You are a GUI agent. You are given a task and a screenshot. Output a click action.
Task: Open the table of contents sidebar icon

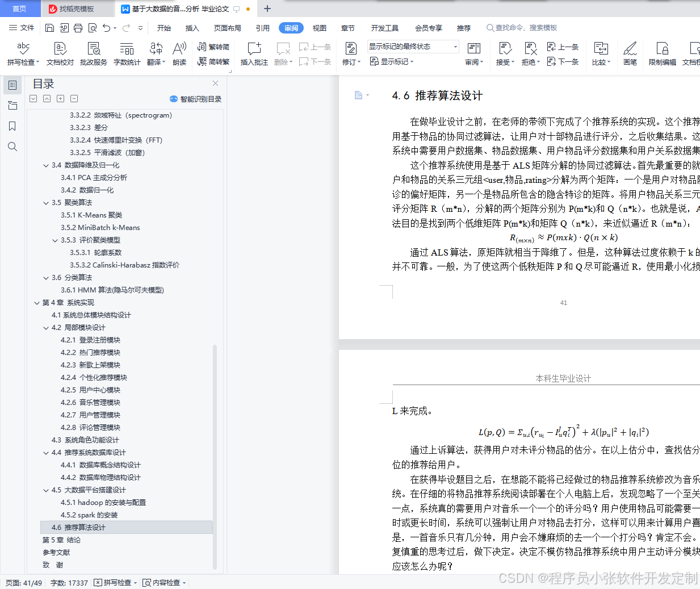[12, 85]
